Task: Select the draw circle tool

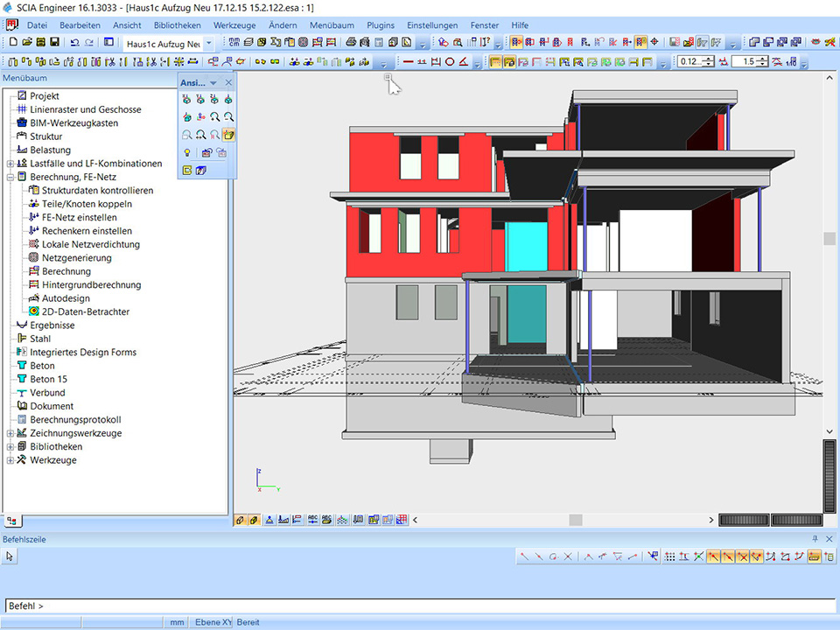Action: (450, 61)
